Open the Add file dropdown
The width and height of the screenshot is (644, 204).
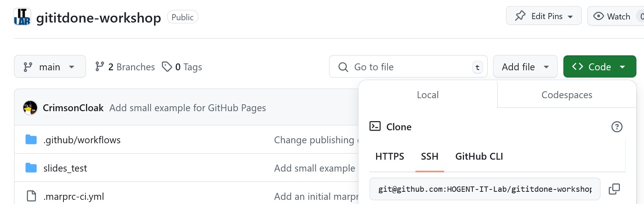point(525,66)
